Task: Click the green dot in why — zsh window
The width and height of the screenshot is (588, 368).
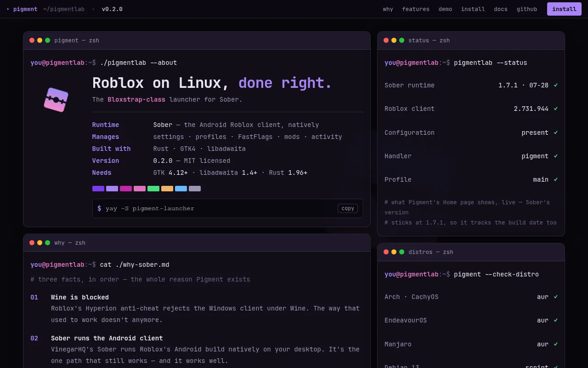Action: 48,243
